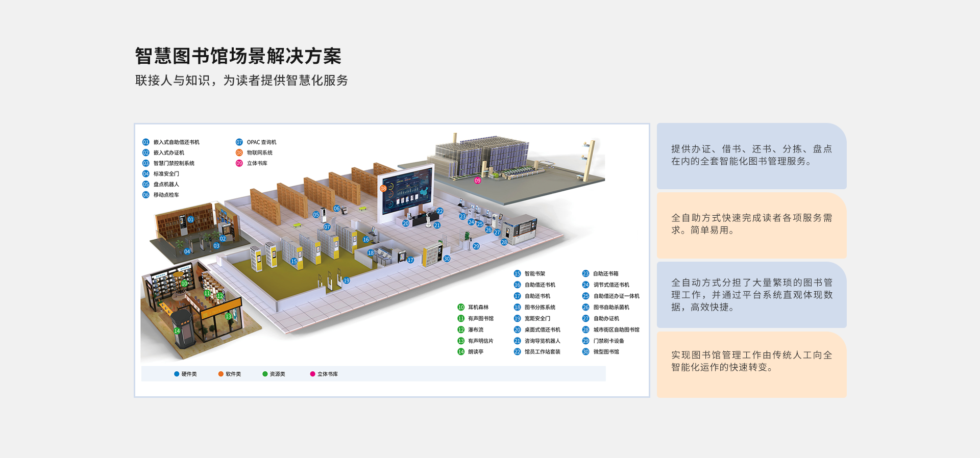The height and width of the screenshot is (458, 980).
Task: Click the blue 19 marker beside the security gates
Action: [x=347, y=281]
